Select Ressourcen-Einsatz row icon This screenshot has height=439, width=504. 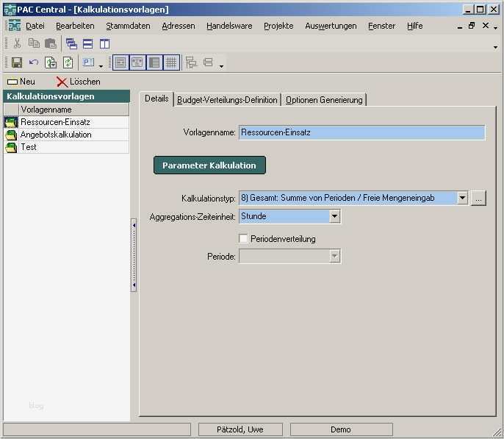click(11, 122)
